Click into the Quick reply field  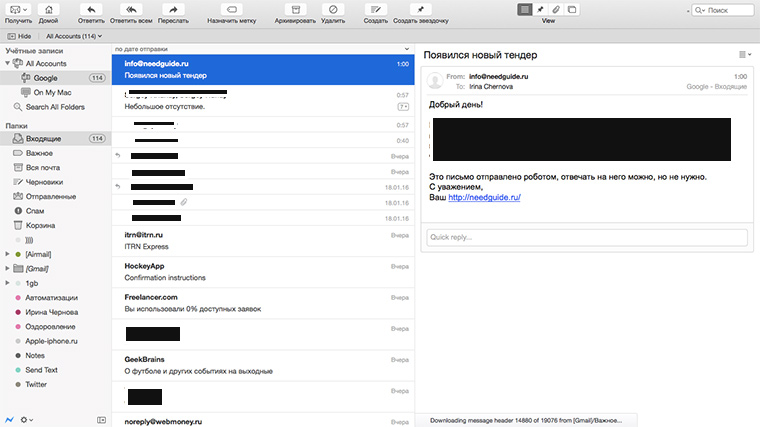coord(586,237)
